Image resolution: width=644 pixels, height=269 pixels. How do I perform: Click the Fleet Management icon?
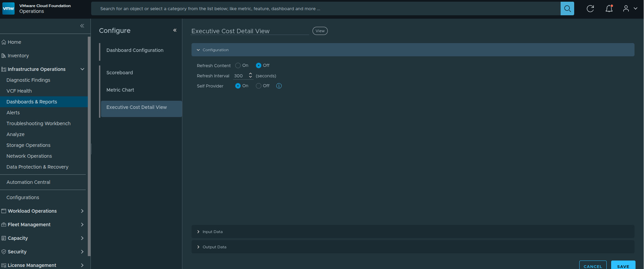click(4, 225)
